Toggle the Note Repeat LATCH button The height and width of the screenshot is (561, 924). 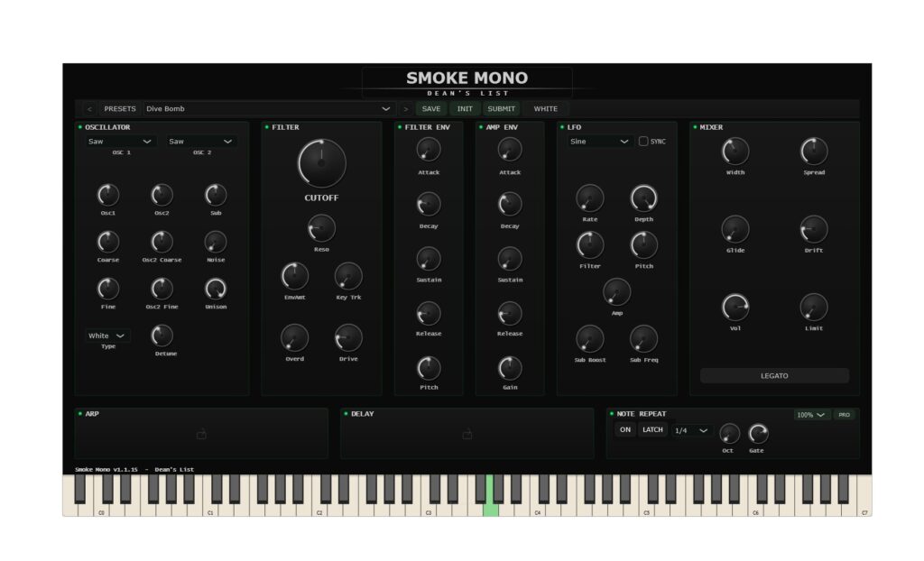tap(652, 430)
